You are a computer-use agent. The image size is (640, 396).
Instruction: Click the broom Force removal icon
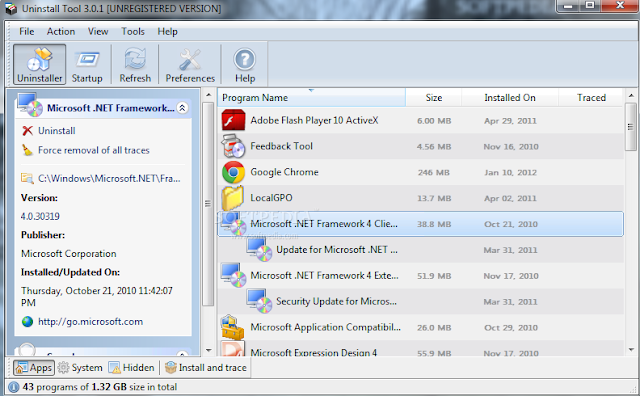click(27, 150)
